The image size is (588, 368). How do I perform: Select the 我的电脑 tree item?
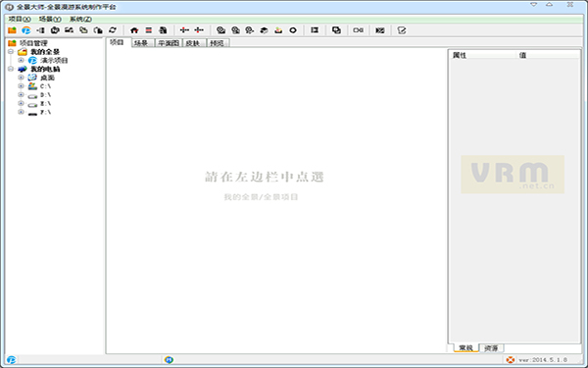tap(45, 69)
